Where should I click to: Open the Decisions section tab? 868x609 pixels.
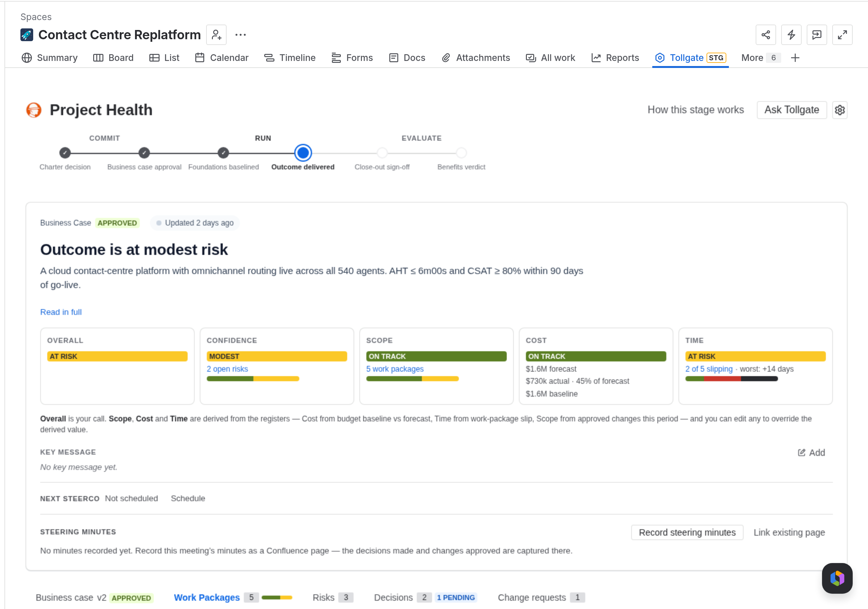tap(425, 597)
